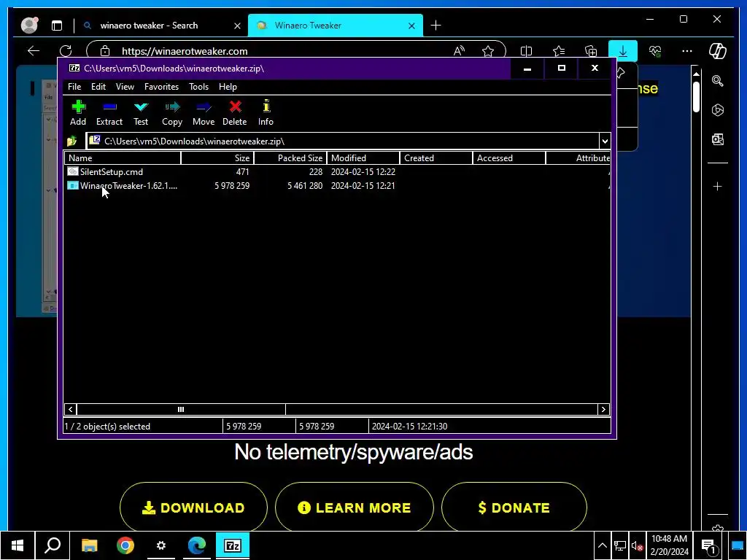Open Windows Start menu

18,545
